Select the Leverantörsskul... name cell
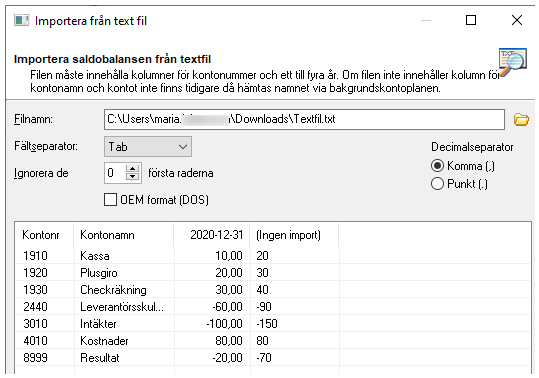The image size is (539, 378). 122,307
